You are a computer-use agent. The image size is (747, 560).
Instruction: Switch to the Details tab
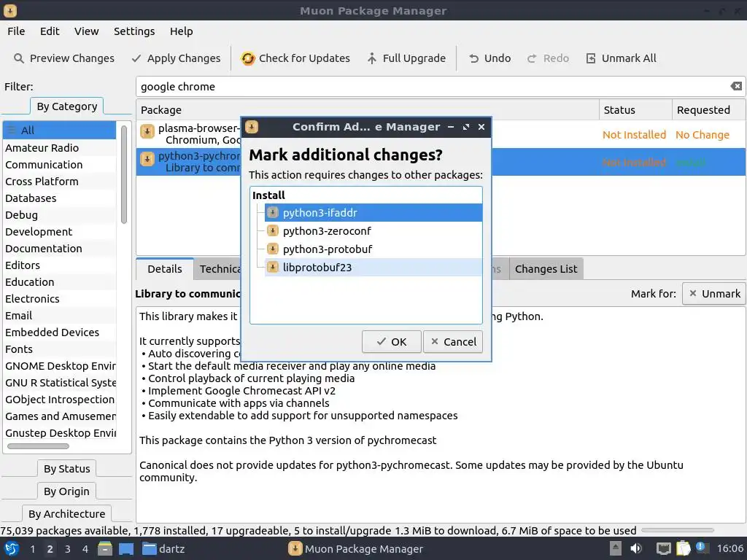(x=165, y=269)
